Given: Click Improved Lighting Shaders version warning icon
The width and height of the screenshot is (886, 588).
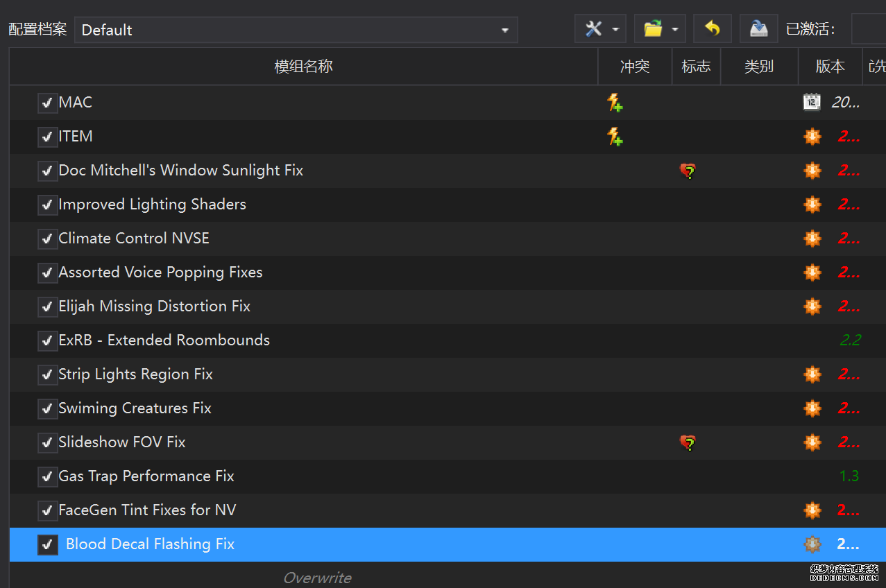Looking at the screenshot, I should tap(812, 205).
